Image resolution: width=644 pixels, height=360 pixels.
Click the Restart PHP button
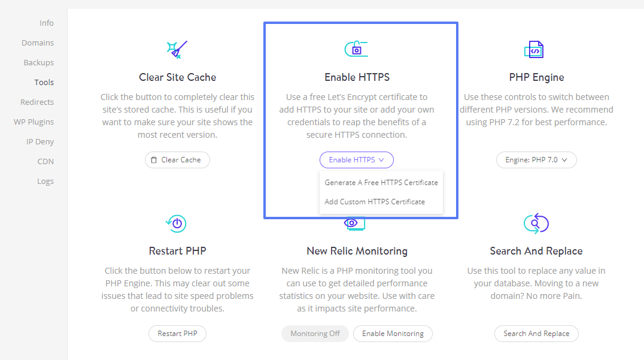177,334
